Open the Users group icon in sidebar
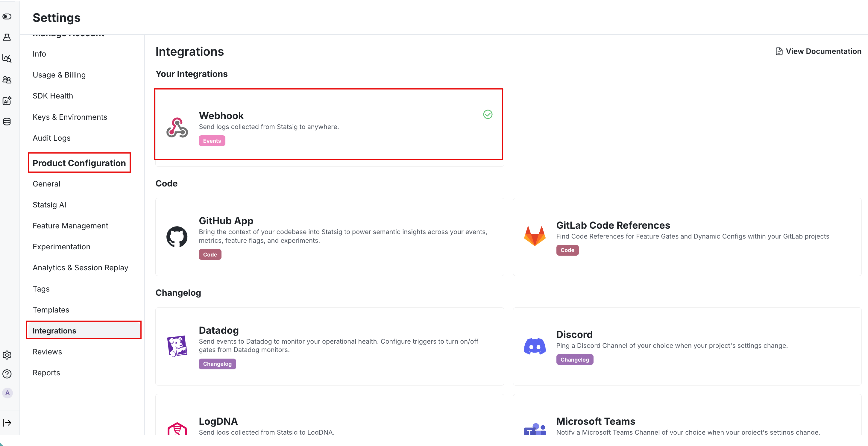 [7, 80]
